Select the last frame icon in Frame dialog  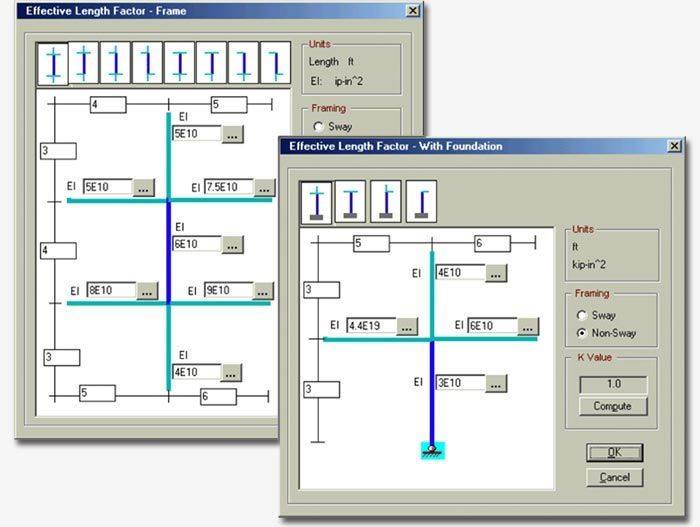(x=275, y=64)
